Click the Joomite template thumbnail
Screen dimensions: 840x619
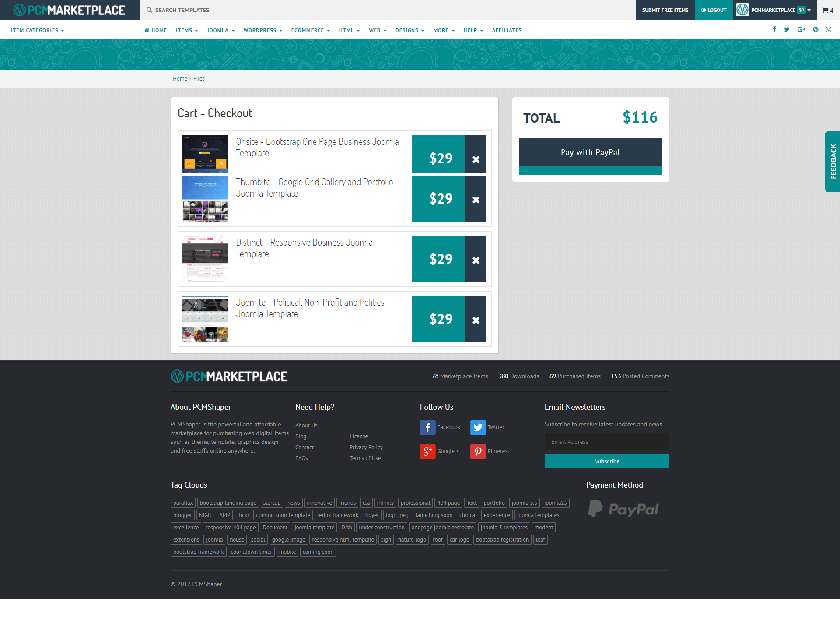pyautogui.click(x=205, y=319)
